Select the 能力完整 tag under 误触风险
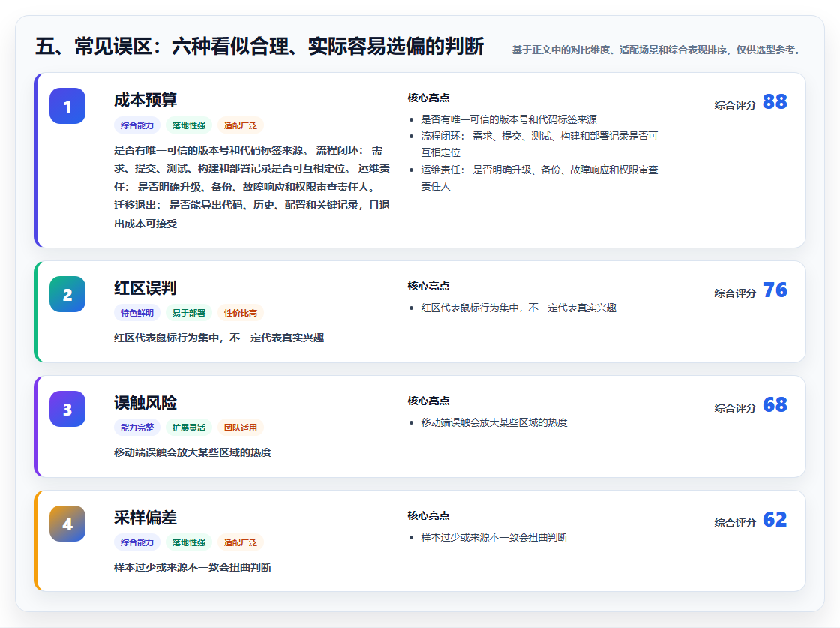This screenshot has width=840, height=628. click(x=137, y=428)
